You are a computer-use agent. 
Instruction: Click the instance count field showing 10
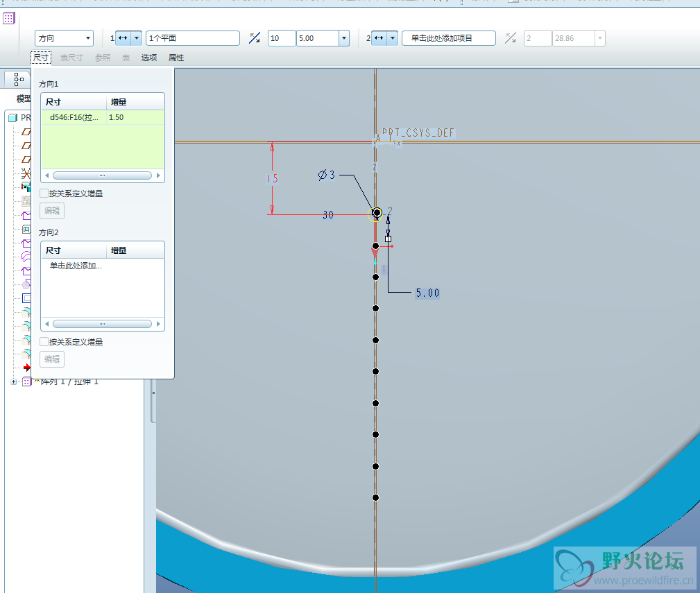[282, 38]
